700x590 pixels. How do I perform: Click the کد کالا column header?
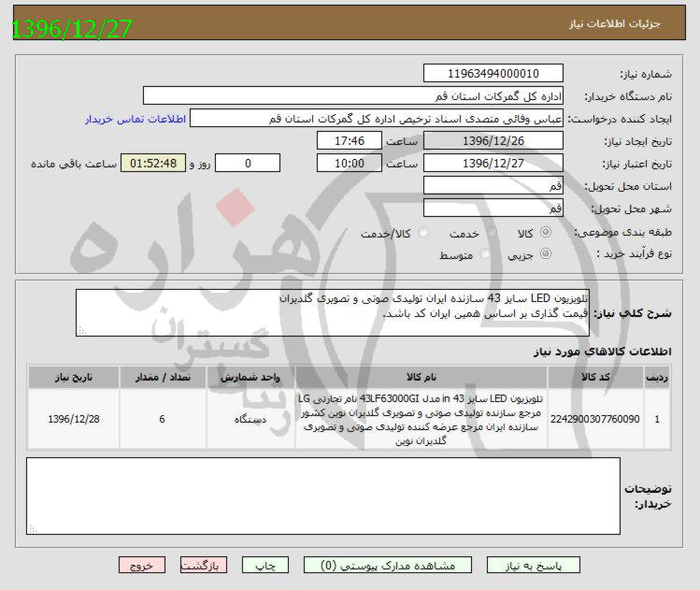[595, 378]
